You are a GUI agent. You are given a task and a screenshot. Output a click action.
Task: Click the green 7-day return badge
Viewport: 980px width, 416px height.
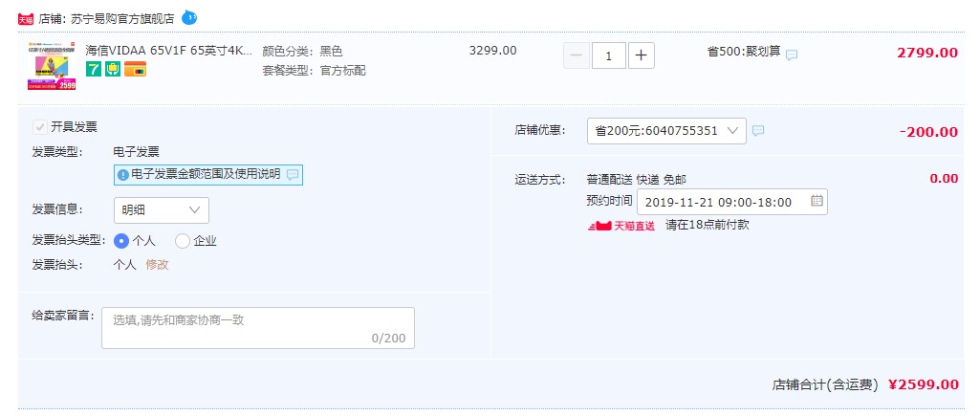point(93,70)
